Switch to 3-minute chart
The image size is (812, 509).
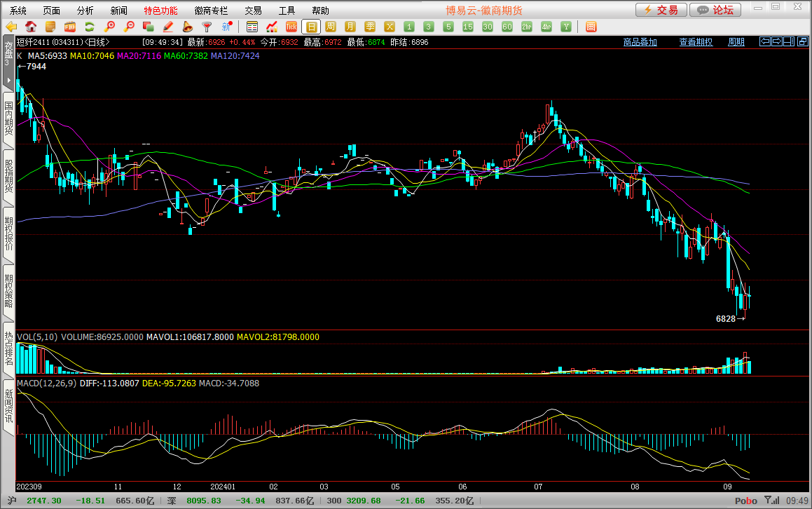pyautogui.click(x=429, y=27)
